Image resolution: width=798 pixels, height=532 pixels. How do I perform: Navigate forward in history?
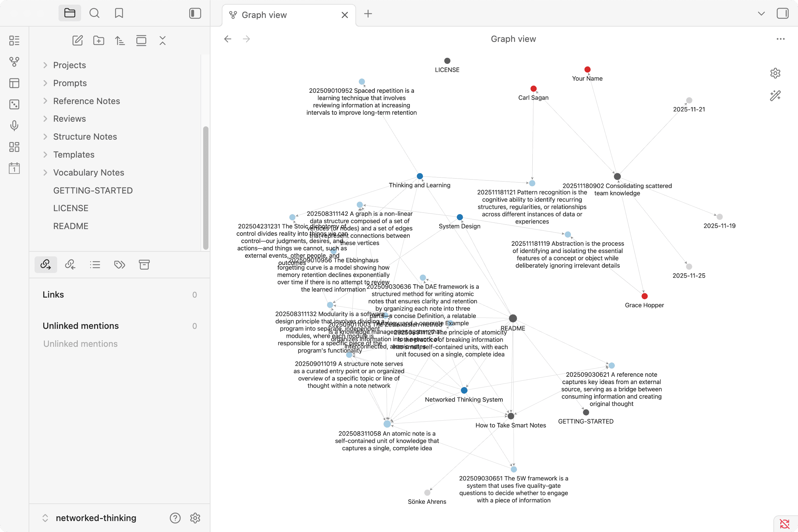(247, 39)
